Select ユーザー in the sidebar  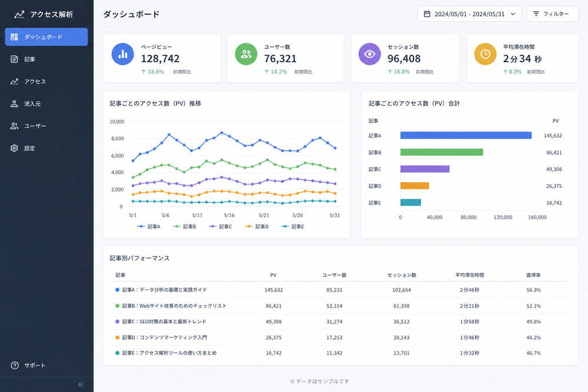46,126
